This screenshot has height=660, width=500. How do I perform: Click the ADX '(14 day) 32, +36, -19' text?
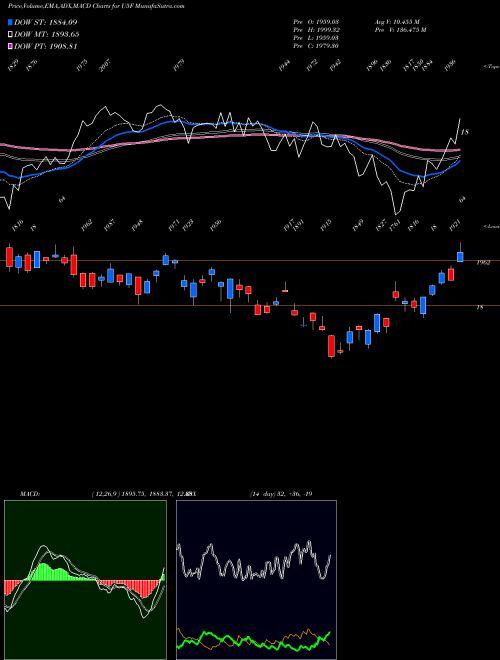281,494
